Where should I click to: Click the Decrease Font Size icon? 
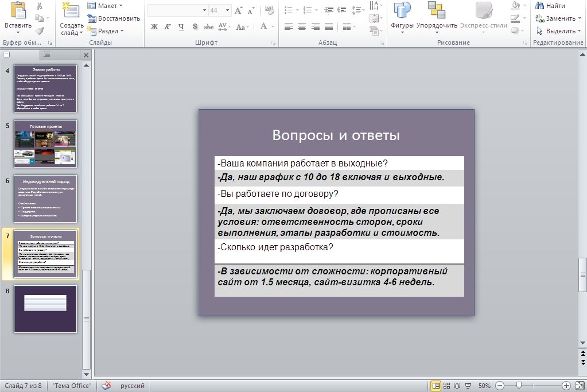[x=251, y=10]
